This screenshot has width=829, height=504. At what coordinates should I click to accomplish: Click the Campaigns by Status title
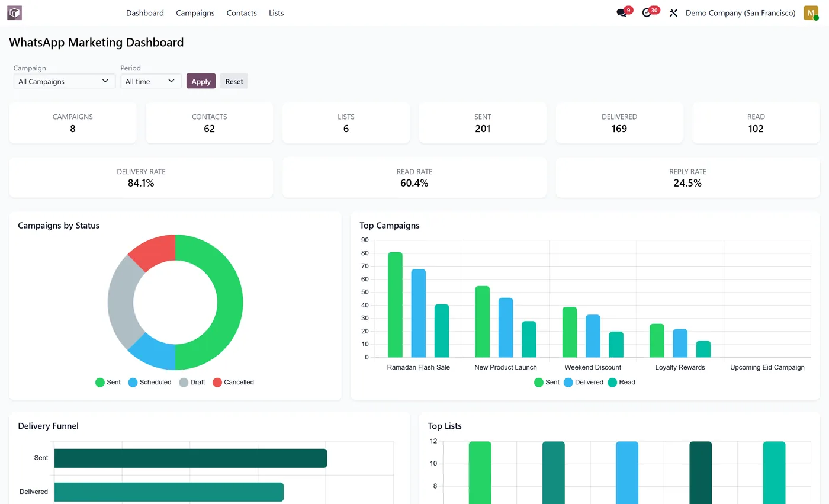click(59, 226)
